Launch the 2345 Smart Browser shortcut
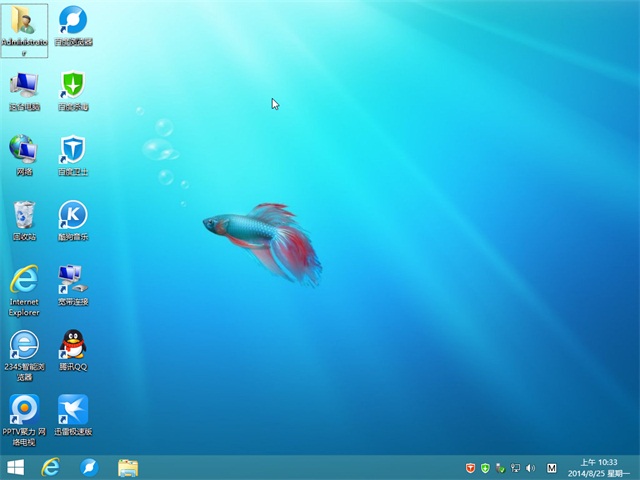The height and width of the screenshot is (480, 640). click(x=23, y=346)
